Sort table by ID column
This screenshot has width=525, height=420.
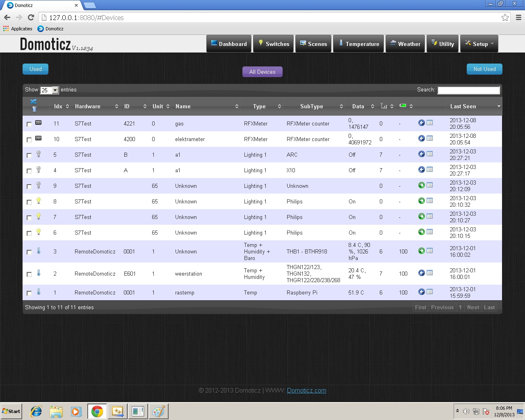(x=135, y=106)
